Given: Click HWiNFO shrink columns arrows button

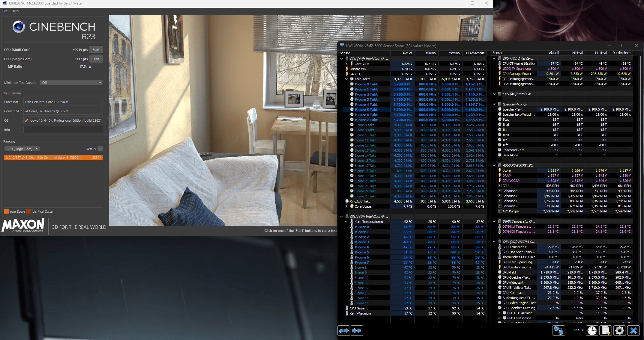Looking at the screenshot, I should pyautogui.click(x=357, y=331).
